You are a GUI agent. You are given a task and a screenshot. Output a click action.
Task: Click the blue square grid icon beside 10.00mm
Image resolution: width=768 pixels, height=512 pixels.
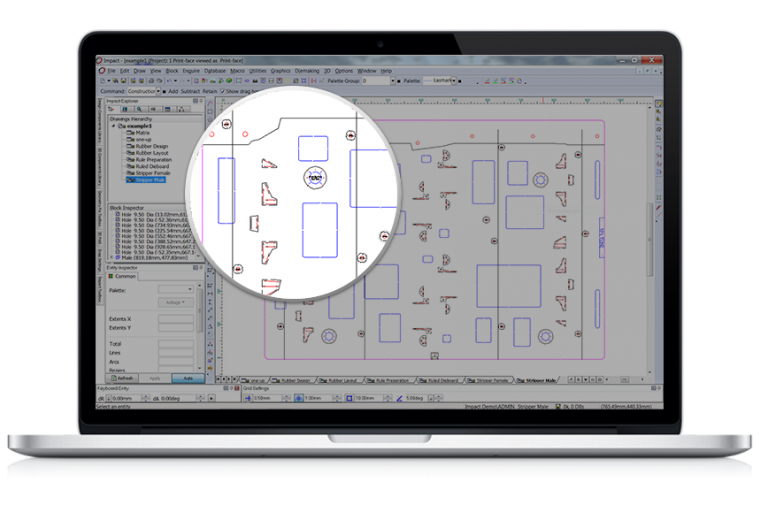349,398
